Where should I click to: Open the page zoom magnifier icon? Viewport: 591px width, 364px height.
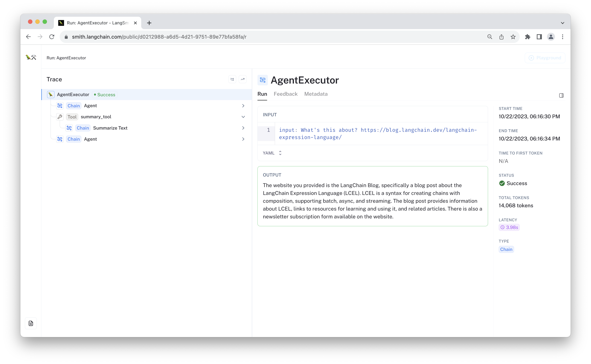pos(490,37)
